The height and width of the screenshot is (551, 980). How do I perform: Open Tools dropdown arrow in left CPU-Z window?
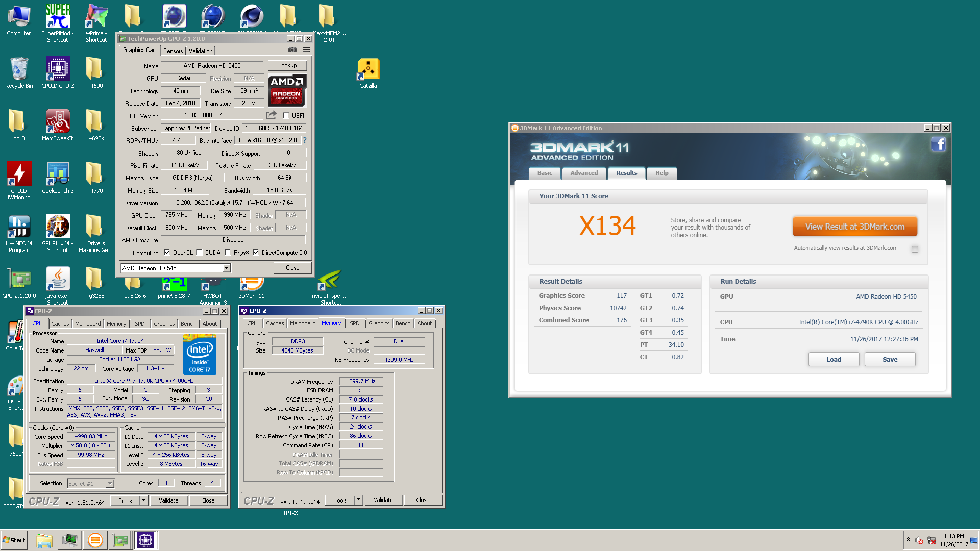click(x=143, y=500)
